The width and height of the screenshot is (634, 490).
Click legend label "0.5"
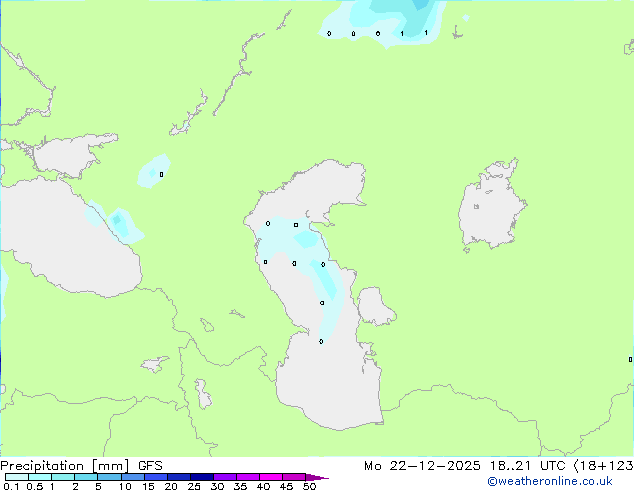coord(35,486)
